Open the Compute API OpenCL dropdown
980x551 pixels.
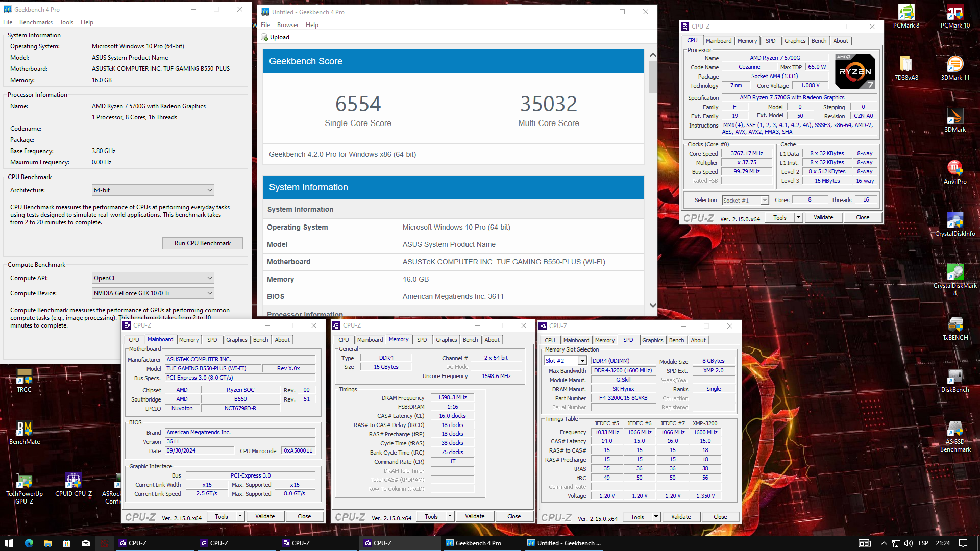153,278
